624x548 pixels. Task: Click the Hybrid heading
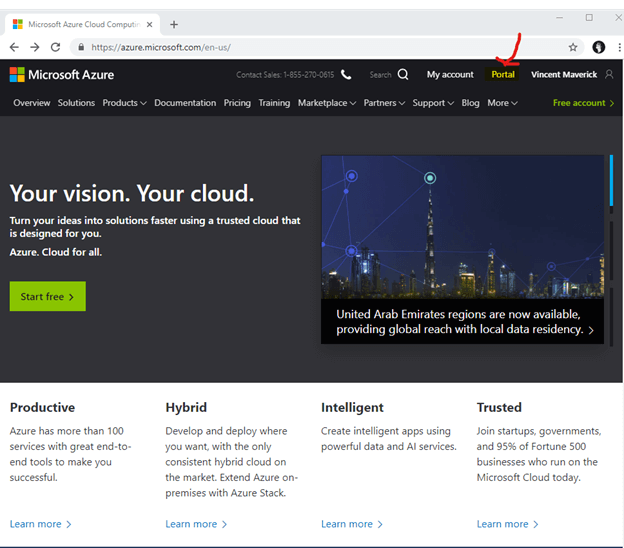186,407
